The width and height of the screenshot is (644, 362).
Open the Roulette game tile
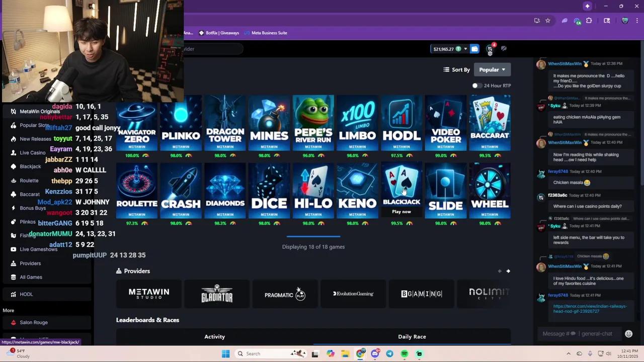tap(137, 191)
